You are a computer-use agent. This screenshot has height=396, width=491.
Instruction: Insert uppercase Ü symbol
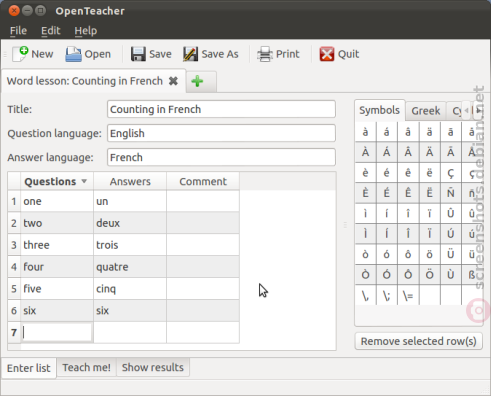(x=451, y=254)
